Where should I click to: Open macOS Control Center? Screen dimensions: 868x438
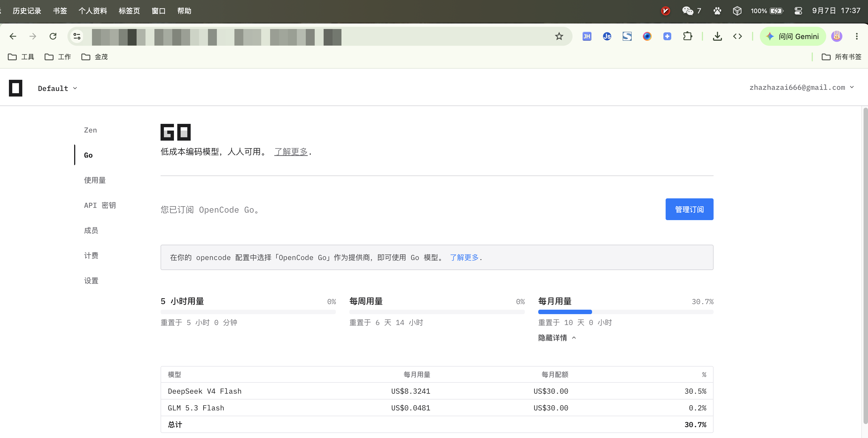798,11
